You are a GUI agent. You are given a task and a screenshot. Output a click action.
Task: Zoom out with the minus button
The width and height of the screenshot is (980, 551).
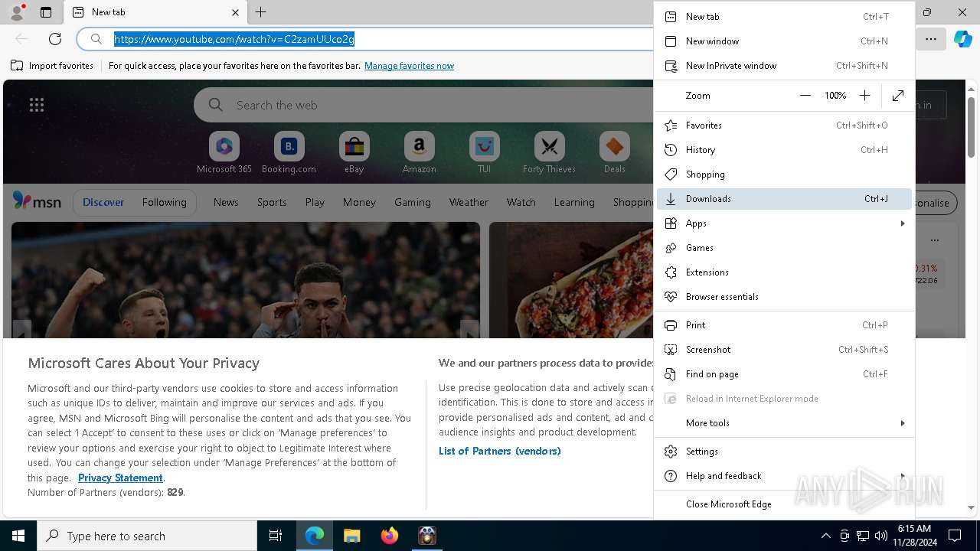805,96
